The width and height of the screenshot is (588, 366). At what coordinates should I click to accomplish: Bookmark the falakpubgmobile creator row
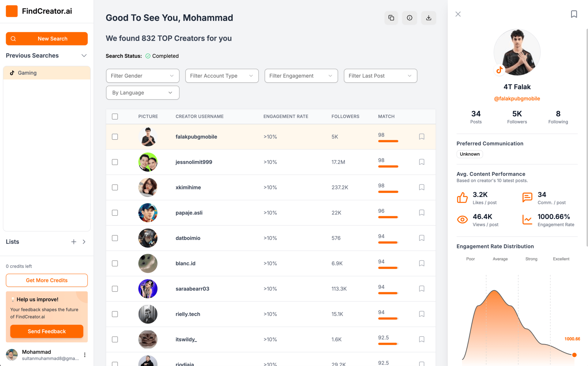421,137
